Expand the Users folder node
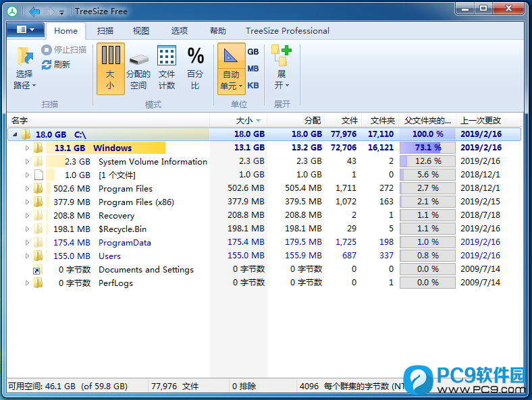This screenshot has height=400, width=532. tap(27, 256)
